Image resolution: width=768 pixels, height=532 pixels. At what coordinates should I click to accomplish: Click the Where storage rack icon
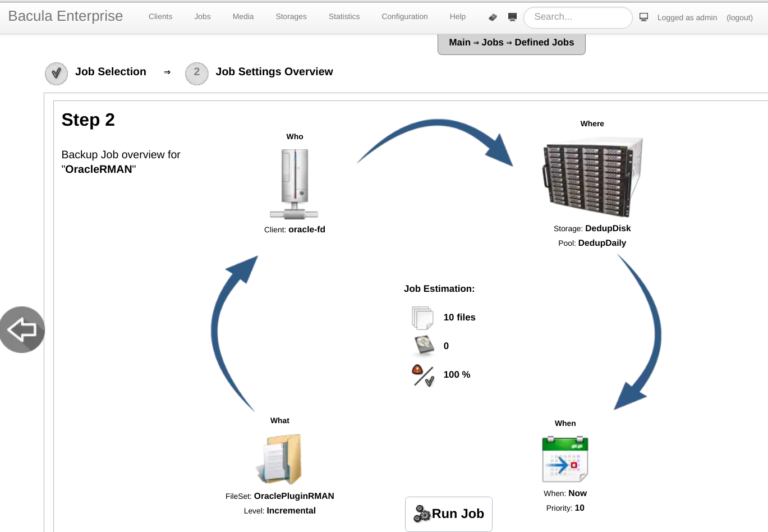click(592, 177)
